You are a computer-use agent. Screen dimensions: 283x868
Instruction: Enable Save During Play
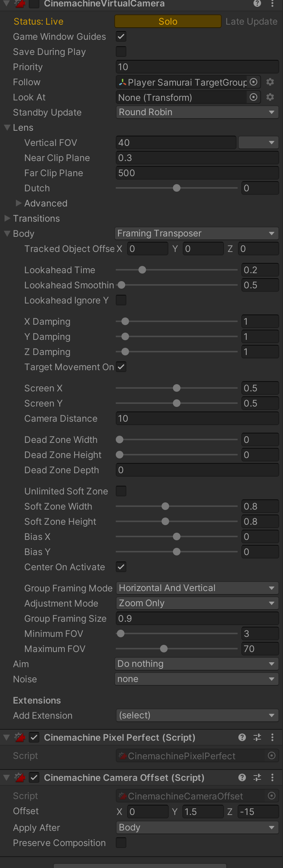click(121, 52)
